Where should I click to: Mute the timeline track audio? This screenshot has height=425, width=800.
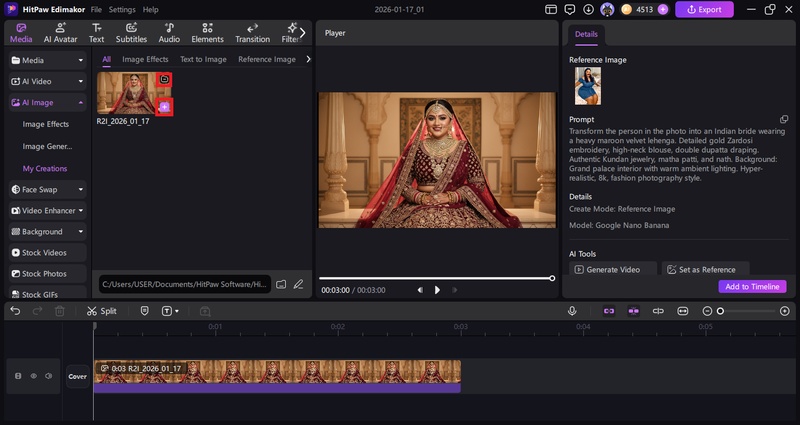click(48, 376)
